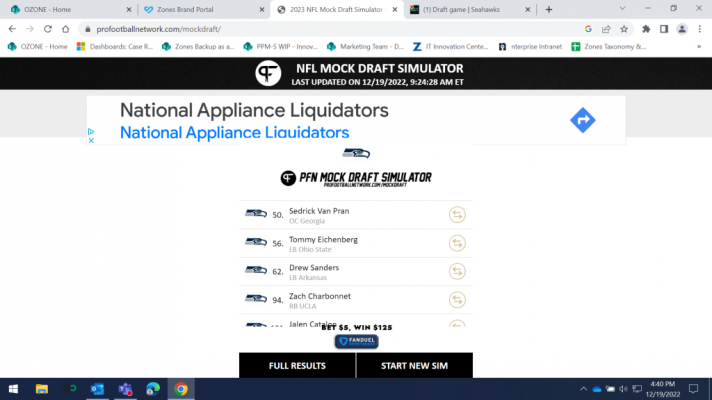Swap pick 62 Drew Sanders
The image size is (712, 400).
point(457,272)
